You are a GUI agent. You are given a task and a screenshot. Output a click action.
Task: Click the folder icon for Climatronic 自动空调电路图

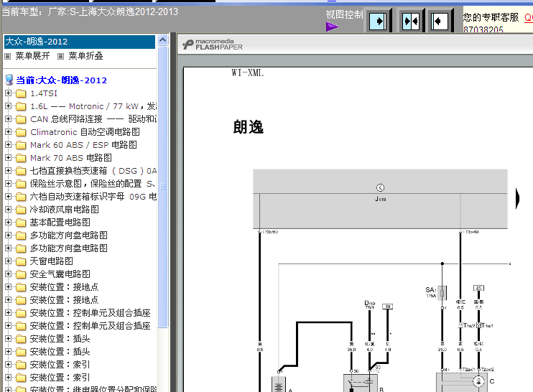click(21, 132)
